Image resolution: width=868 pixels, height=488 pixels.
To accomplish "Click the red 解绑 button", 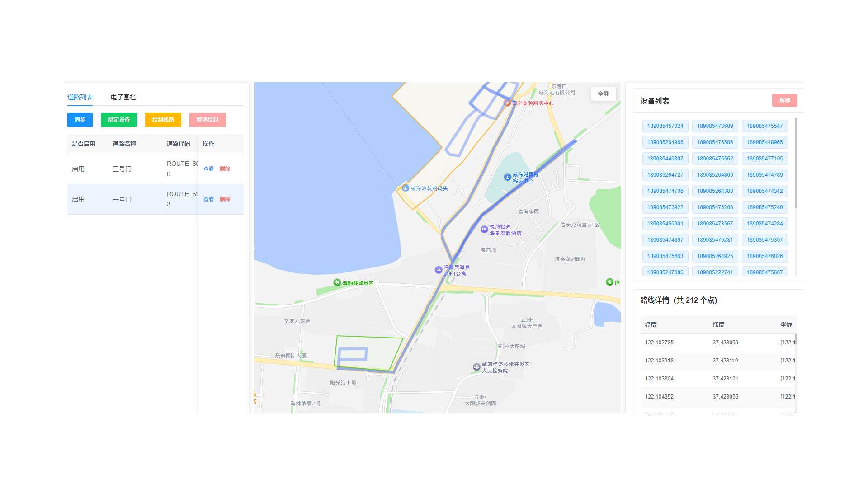I will (785, 100).
